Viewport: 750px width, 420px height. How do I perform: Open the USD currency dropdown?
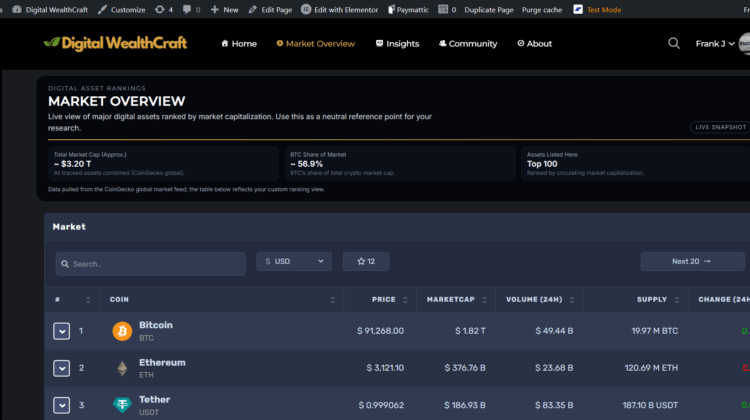pyautogui.click(x=293, y=261)
